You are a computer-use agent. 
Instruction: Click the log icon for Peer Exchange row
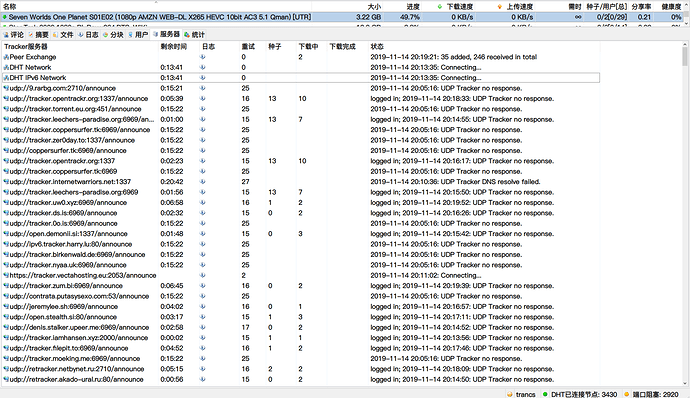(203, 57)
